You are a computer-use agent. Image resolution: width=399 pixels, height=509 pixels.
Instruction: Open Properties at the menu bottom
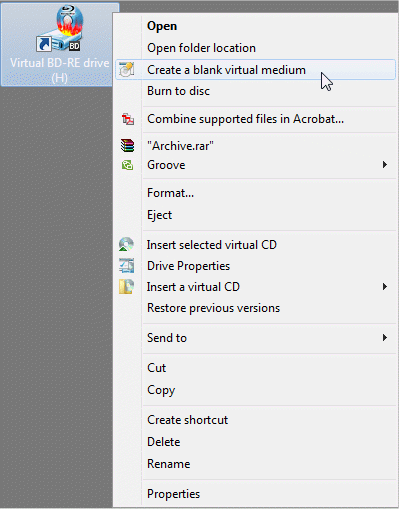tap(173, 494)
